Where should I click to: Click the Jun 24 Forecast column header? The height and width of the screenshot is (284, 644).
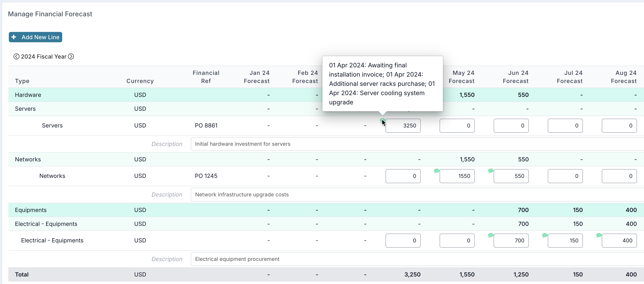515,77
